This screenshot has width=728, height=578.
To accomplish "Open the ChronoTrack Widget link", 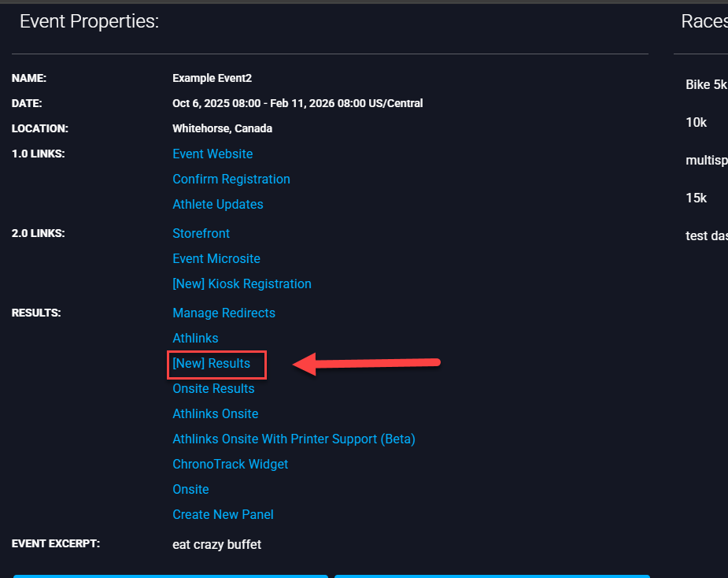I will pos(231,465).
